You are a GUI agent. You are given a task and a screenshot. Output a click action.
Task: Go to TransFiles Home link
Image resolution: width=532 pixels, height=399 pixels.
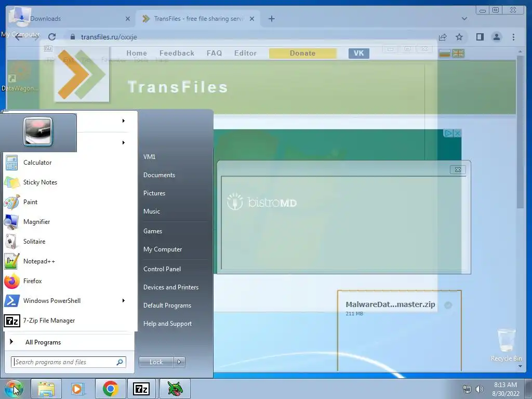coord(137,54)
